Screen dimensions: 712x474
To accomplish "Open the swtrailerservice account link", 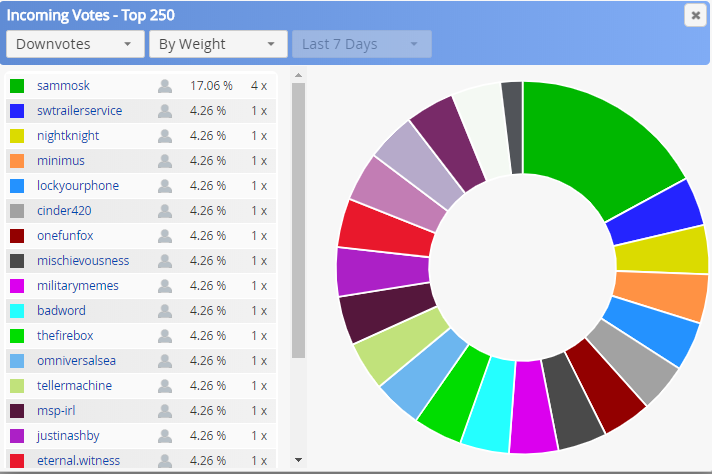I will pos(79,111).
